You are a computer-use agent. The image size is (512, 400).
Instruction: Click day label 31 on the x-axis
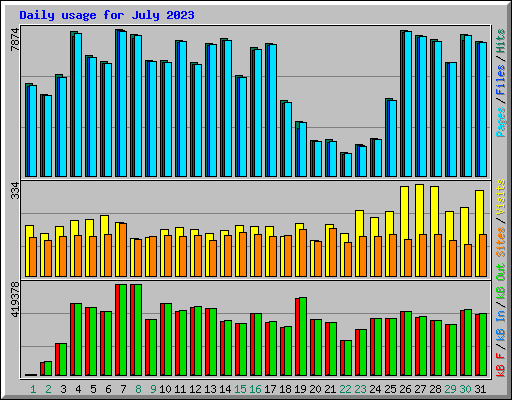[x=480, y=389]
